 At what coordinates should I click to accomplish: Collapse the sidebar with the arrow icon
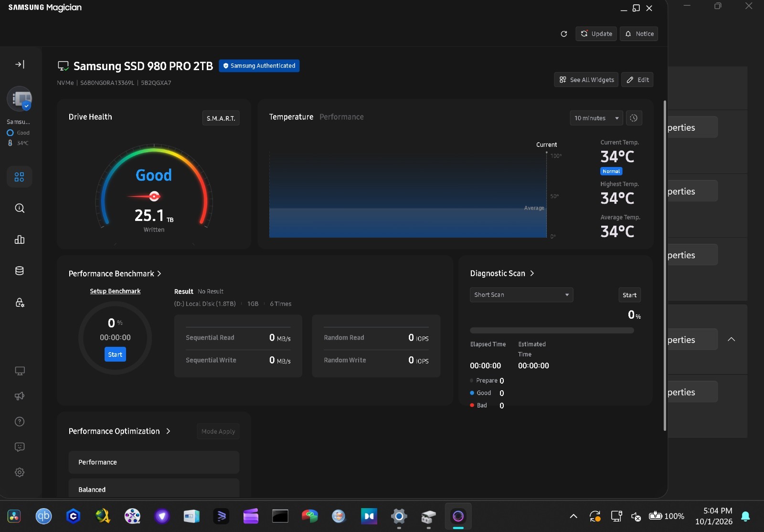(x=20, y=64)
